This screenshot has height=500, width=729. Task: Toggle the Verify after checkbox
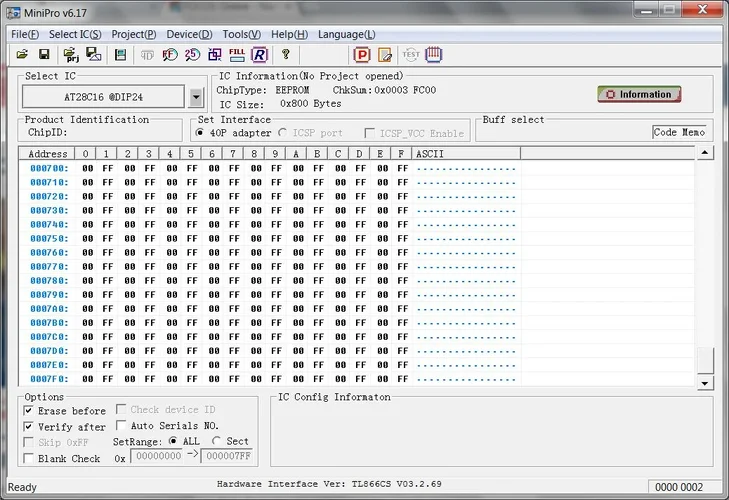[x=28, y=427]
